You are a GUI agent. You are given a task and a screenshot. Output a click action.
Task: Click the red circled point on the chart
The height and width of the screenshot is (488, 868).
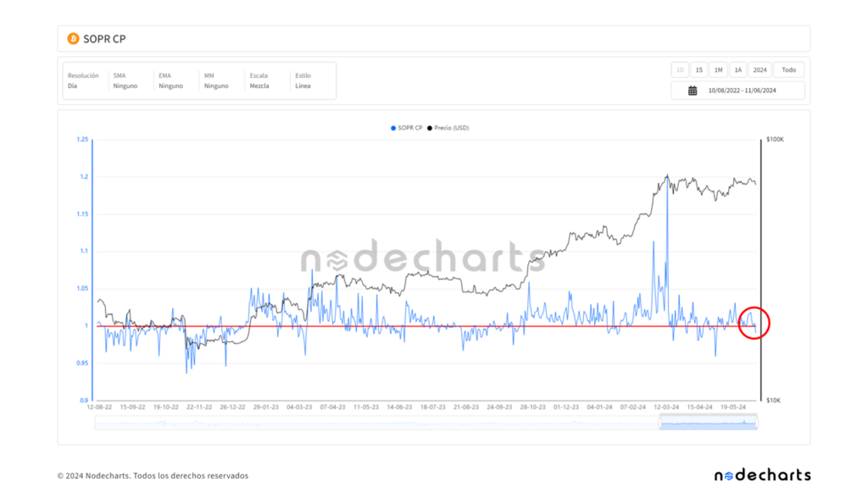754,323
